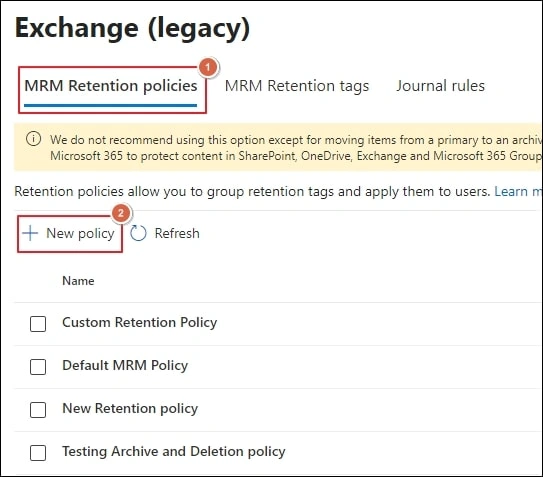Image resolution: width=543 pixels, height=477 pixels.
Task: Open Testing Archive and Deletion policy entry
Action: (174, 451)
